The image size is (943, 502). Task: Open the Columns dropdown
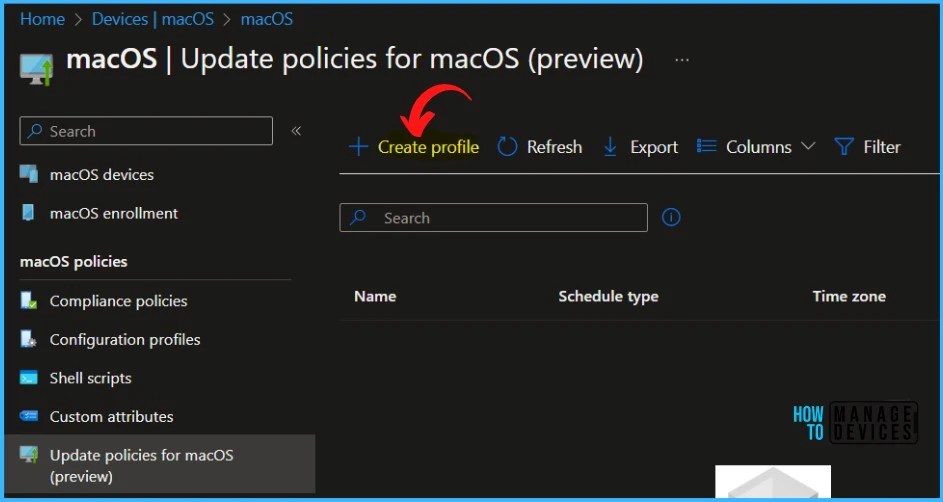point(756,147)
